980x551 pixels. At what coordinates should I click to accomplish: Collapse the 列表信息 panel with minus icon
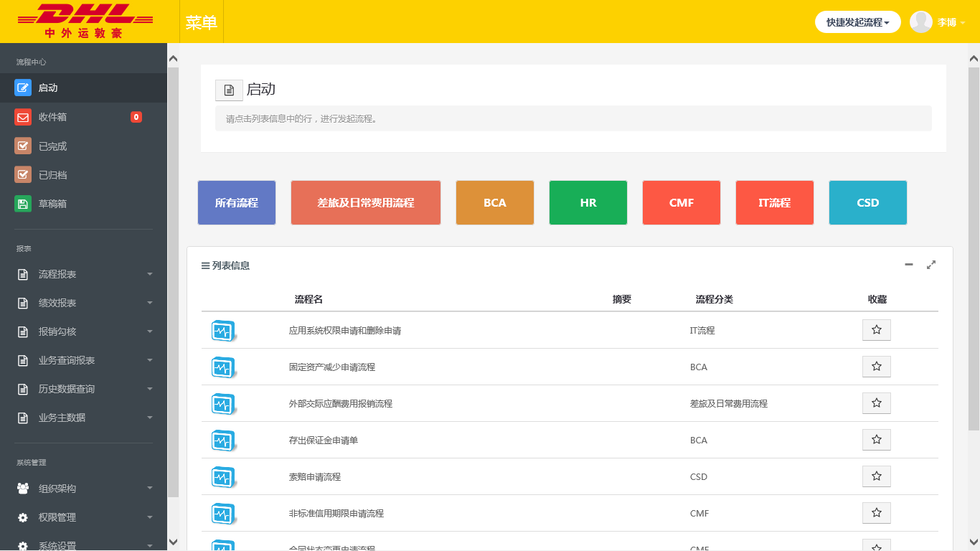[909, 265]
